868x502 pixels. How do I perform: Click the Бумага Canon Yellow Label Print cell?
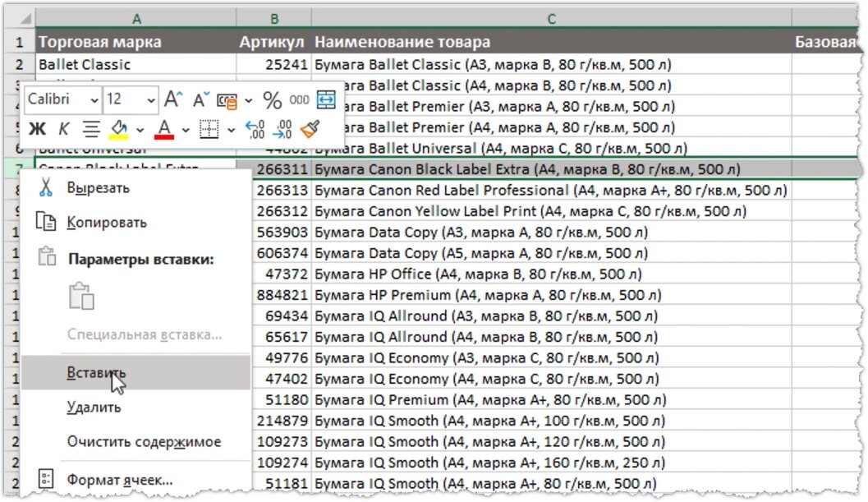click(x=551, y=211)
